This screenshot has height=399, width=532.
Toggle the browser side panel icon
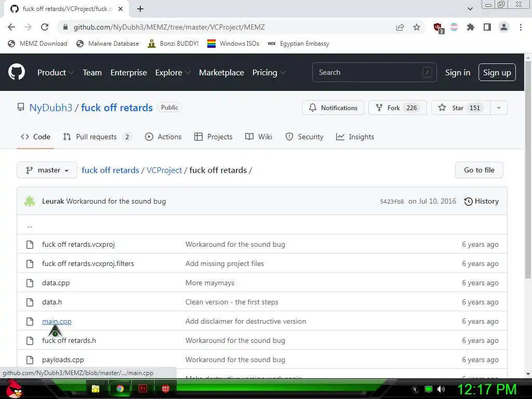click(487, 27)
